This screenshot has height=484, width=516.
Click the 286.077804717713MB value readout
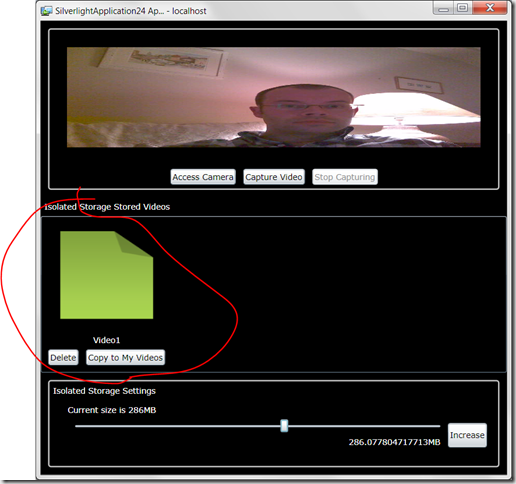click(394, 442)
